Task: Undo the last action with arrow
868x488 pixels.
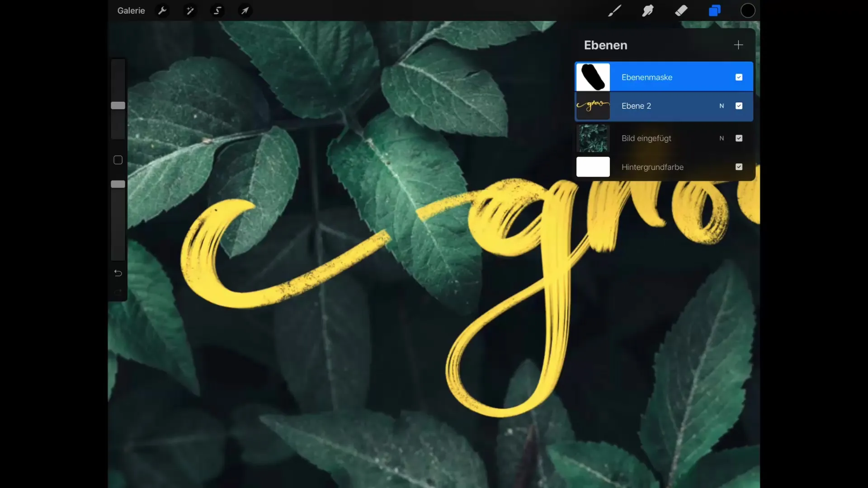Action: pos(118,273)
